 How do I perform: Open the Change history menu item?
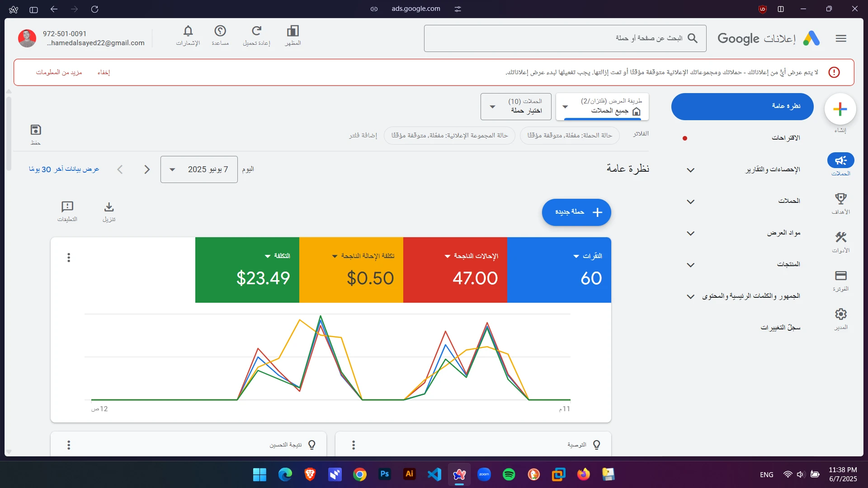[780, 328]
